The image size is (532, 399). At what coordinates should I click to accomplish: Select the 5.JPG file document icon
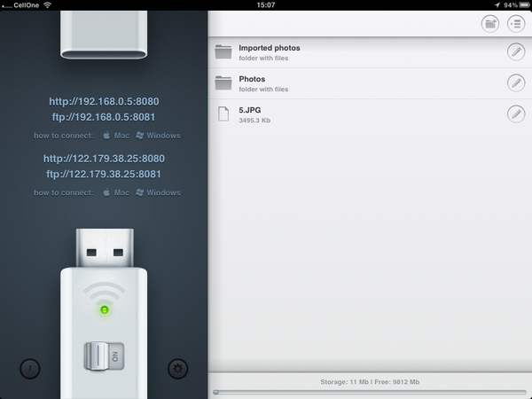pyautogui.click(x=223, y=113)
